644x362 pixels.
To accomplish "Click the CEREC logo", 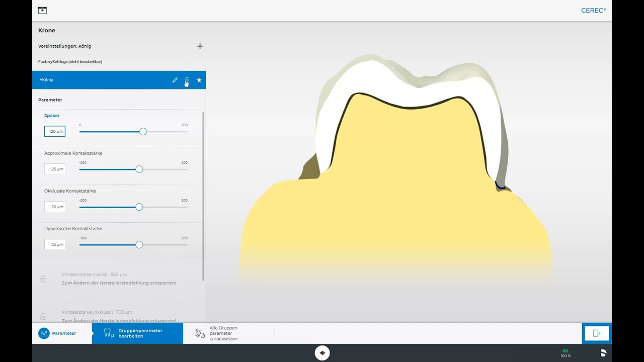I will coord(594,10).
